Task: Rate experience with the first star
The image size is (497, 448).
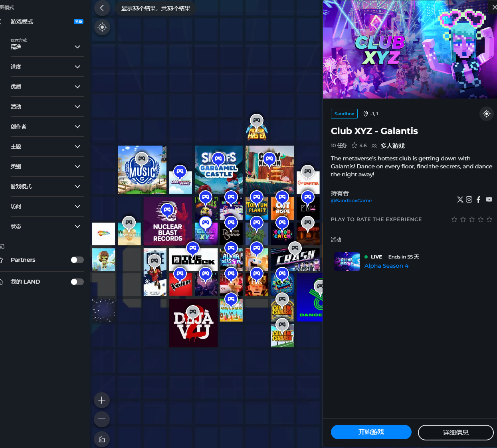Action: (454, 219)
